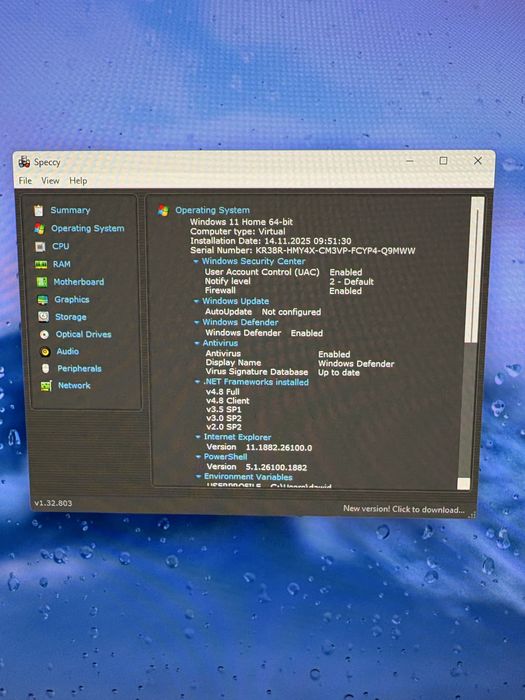Viewport: 525px width, 700px height.
Task: Click PowerShell version 5.1.26100.1882
Action: pyautogui.click(x=257, y=467)
